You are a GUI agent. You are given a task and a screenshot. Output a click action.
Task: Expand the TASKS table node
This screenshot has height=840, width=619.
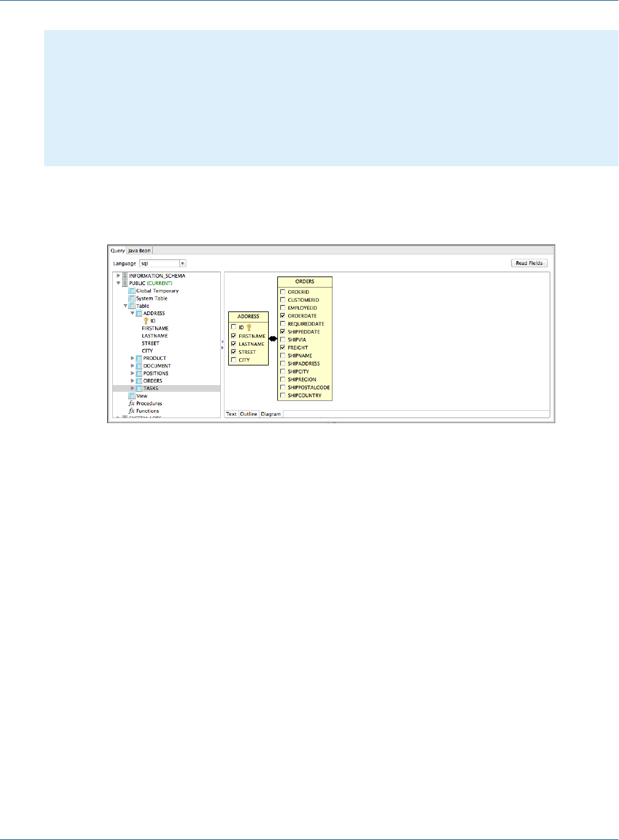(133, 388)
